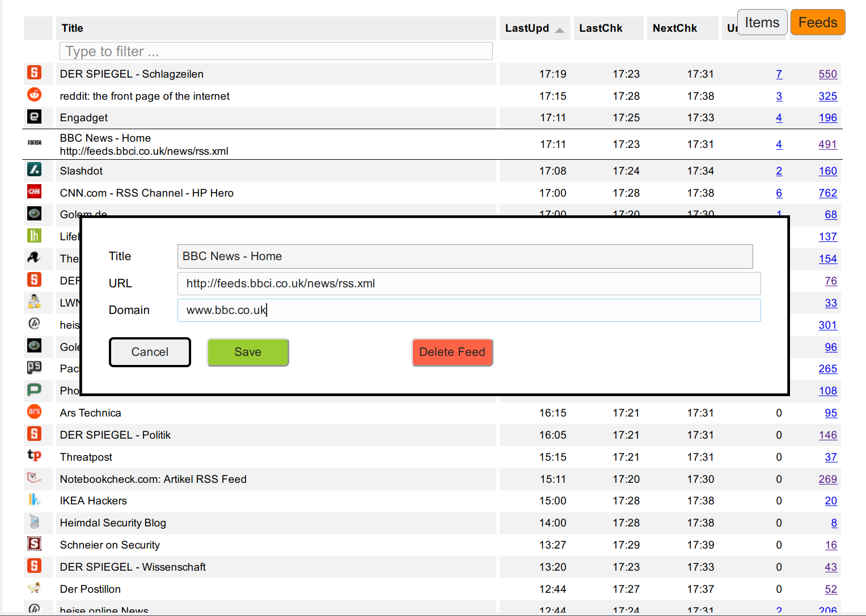Click the Cancel button in dialog

coord(150,352)
